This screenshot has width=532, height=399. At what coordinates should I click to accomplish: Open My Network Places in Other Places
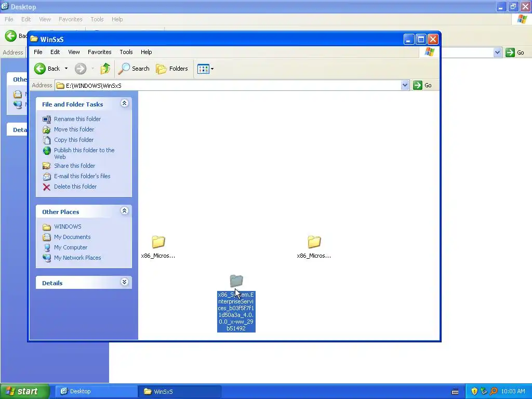pos(77,258)
